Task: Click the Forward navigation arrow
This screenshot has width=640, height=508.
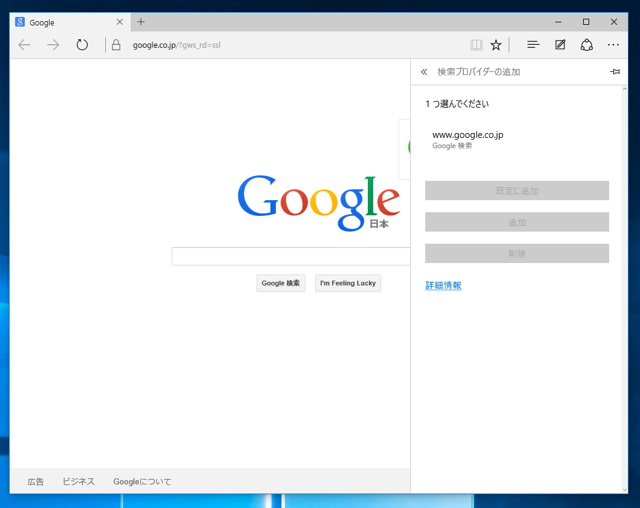Action: pyautogui.click(x=53, y=45)
